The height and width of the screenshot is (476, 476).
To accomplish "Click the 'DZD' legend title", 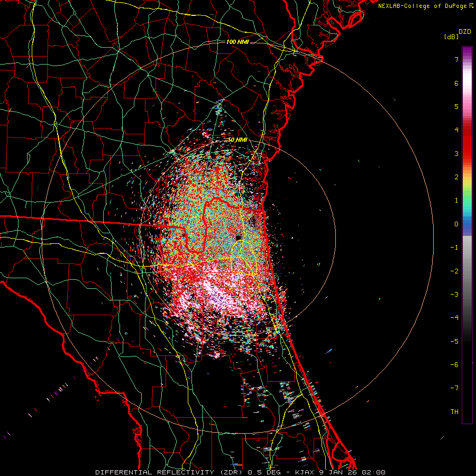I will coord(465,32).
